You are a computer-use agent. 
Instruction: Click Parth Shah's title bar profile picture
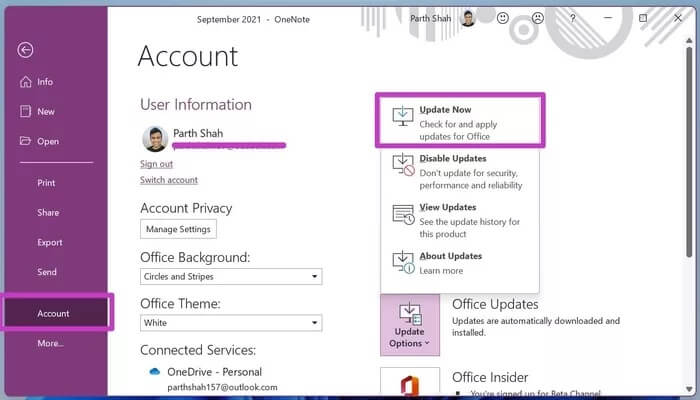(x=468, y=18)
